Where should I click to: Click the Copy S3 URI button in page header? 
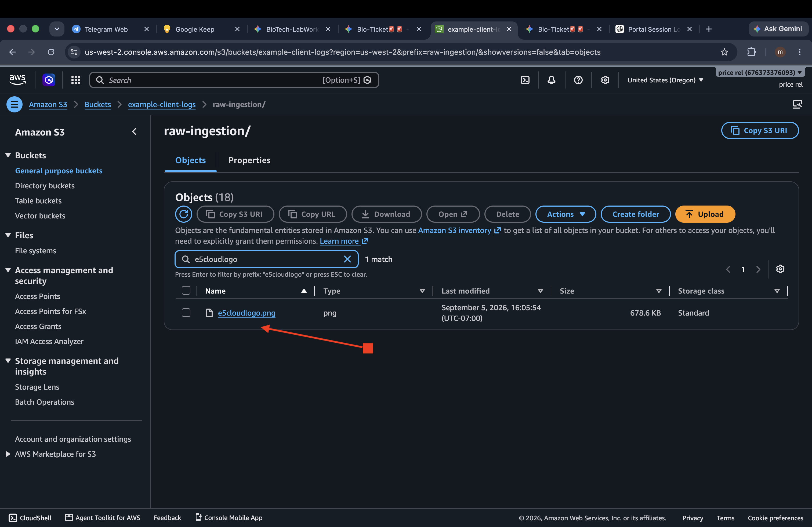[x=760, y=131]
